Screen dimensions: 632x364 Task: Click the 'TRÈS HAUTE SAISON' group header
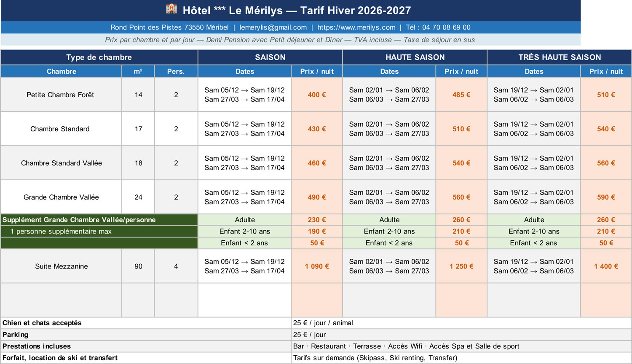560,57
